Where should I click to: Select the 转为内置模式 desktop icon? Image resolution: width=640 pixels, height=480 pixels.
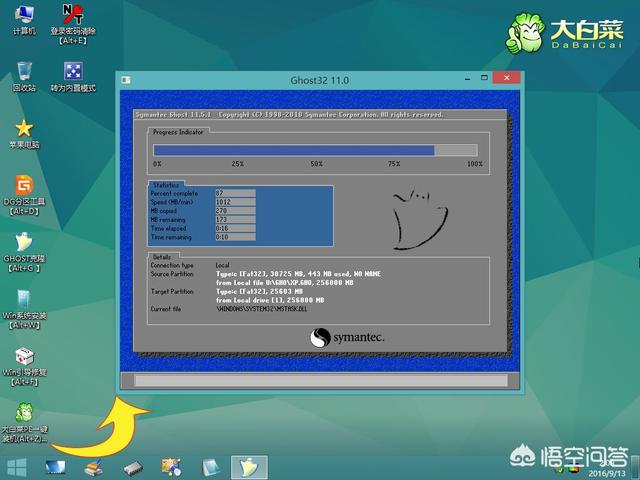(x=73, y=77)
